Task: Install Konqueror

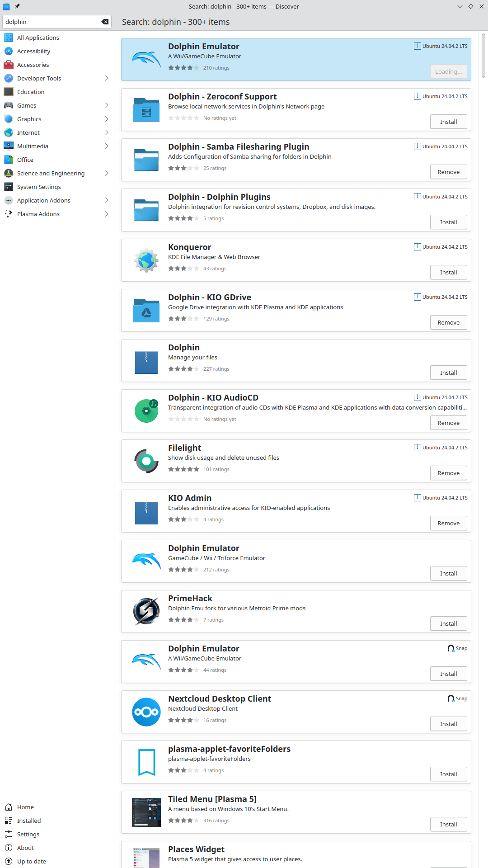Action: coord(449,272)
